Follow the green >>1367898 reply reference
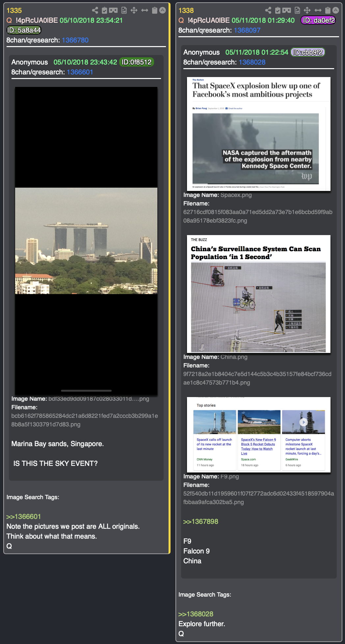 click(201, 522)
